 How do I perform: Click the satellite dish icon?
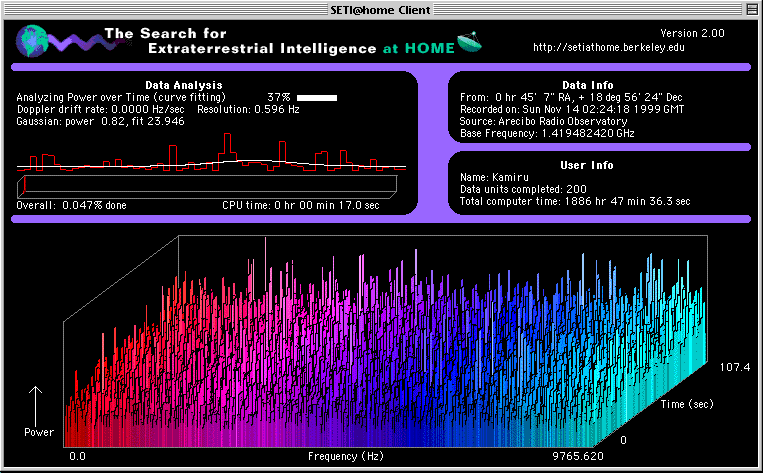click(469, 42)
